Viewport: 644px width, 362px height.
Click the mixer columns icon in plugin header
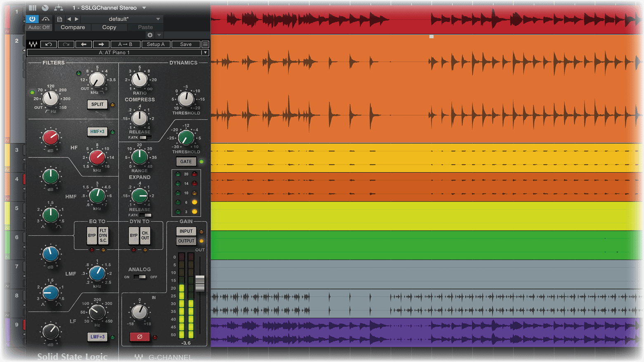33,8
